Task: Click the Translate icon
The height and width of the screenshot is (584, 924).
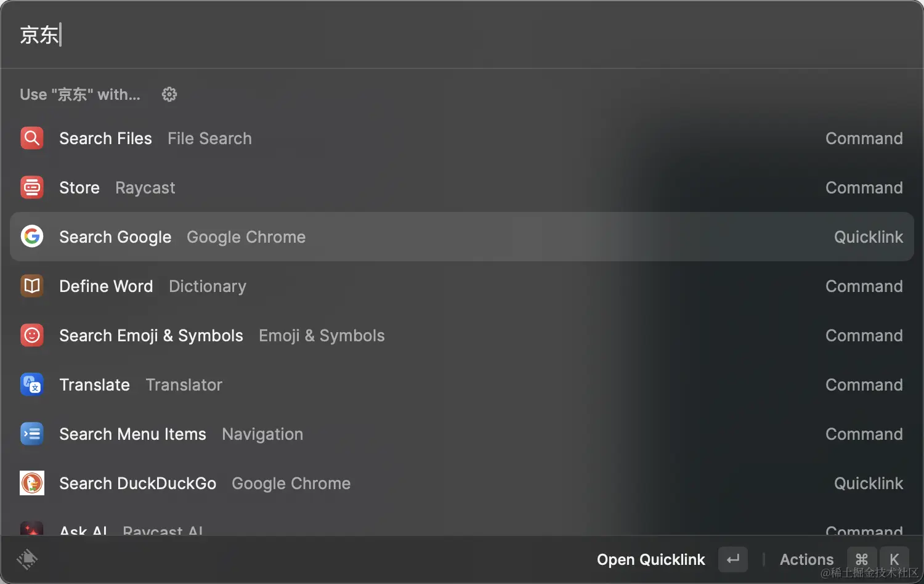Action: (x=32, y=384)
